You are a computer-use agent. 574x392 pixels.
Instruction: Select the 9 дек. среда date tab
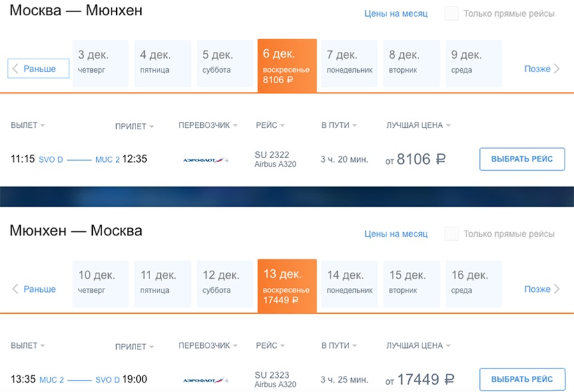(x=473, y=63)
